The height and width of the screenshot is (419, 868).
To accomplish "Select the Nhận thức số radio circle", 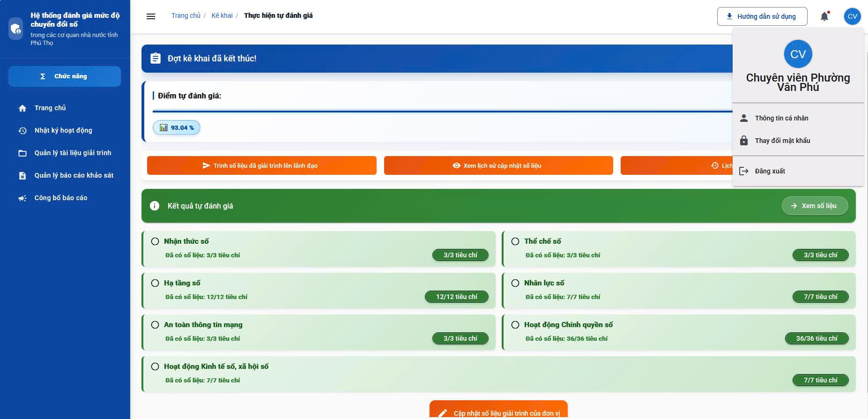I will (155, 241).
